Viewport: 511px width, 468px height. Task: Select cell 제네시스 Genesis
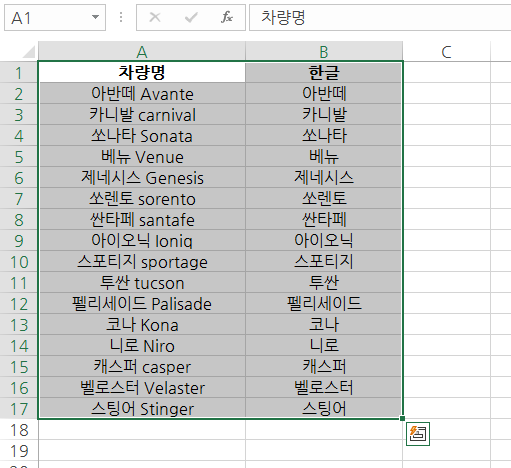point(142,177)
